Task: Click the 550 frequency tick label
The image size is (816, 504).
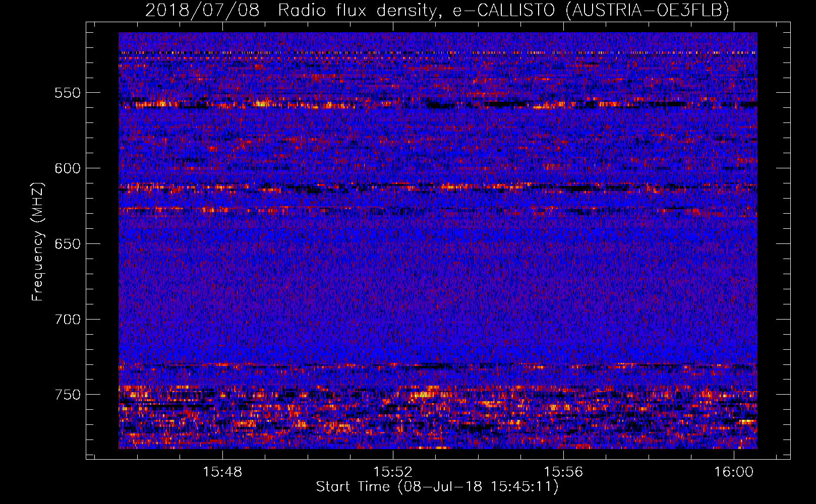Action: [x=68, y=93]
